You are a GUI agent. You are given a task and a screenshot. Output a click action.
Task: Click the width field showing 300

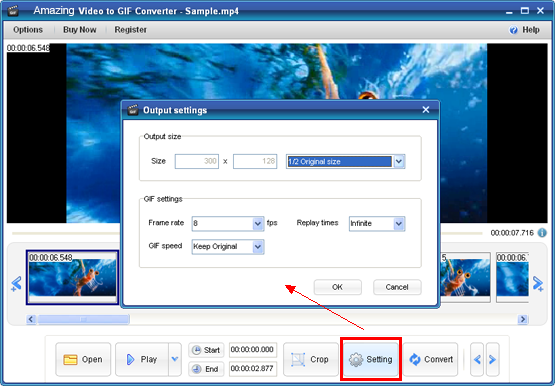click(x=197, y=161)
